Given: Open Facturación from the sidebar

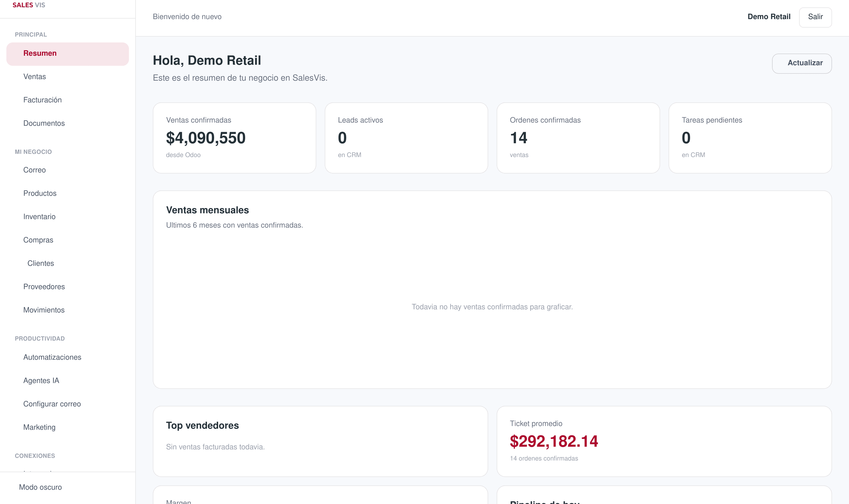Looking at the screenshot, I should [x=68, y=100].
